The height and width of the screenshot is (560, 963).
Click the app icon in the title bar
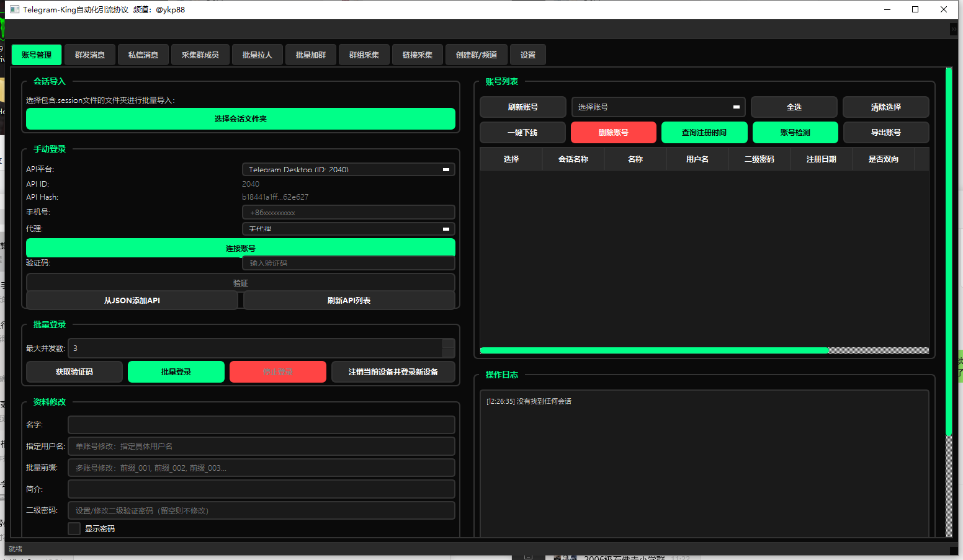click(x=15, y=9)
